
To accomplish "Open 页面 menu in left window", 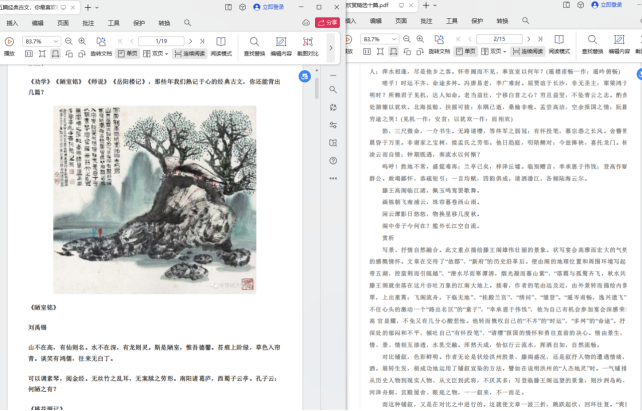I will pyautogui.click(x=63, y=23).
